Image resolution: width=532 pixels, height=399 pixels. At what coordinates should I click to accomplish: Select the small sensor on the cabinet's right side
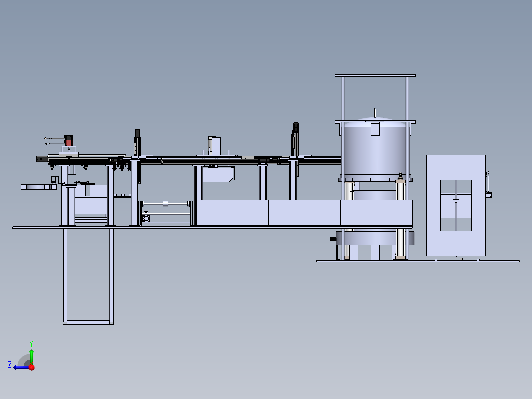[x=488, y=194]
